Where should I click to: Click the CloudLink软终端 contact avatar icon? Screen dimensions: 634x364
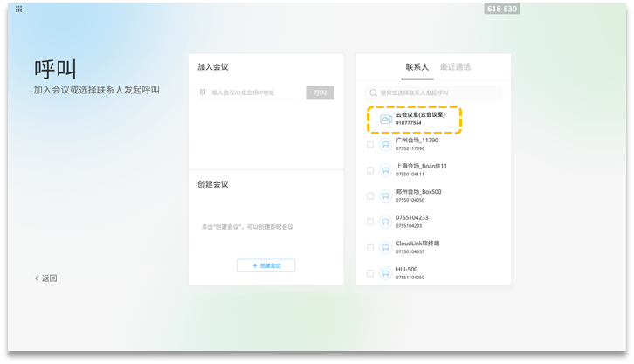385,247
